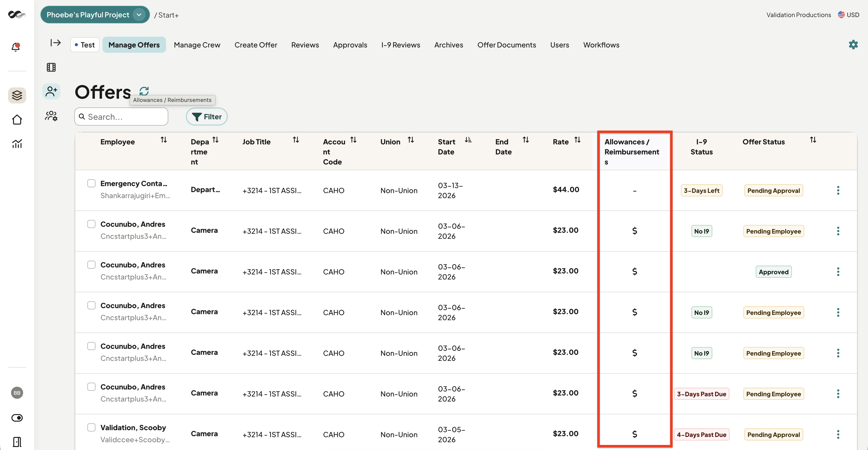Open allowances dollar icon for Validation, Scooby
This screenshot has width=868, height=450.
[634, 434]
